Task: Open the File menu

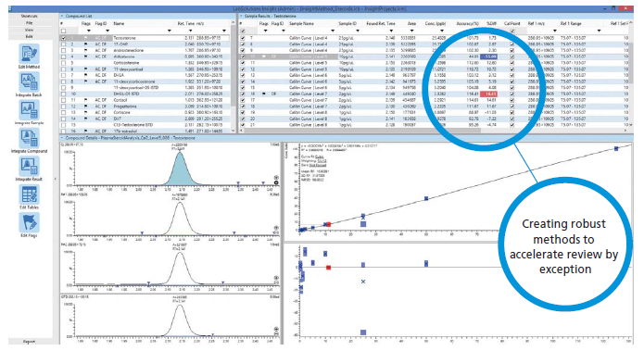Action: click(29, 23)
